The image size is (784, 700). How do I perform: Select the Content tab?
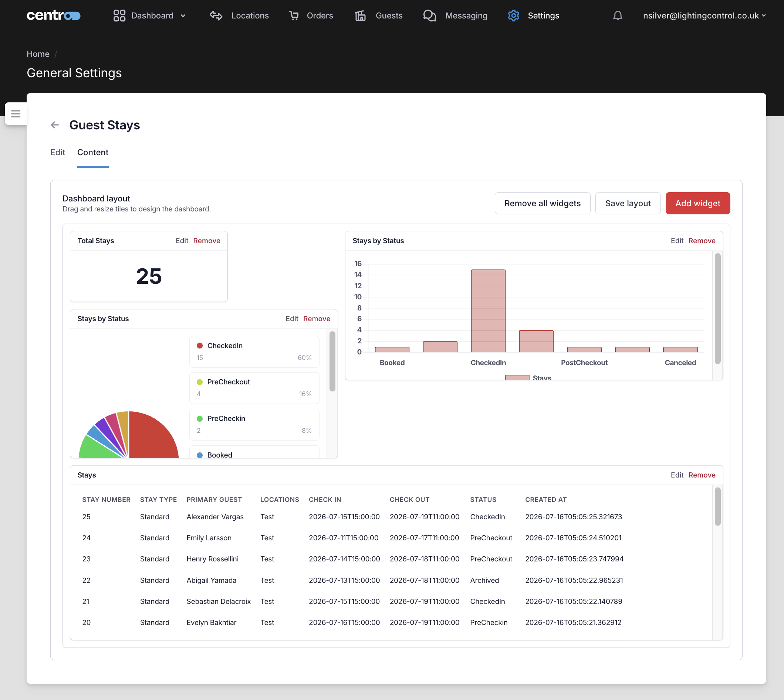pos(93,152)
